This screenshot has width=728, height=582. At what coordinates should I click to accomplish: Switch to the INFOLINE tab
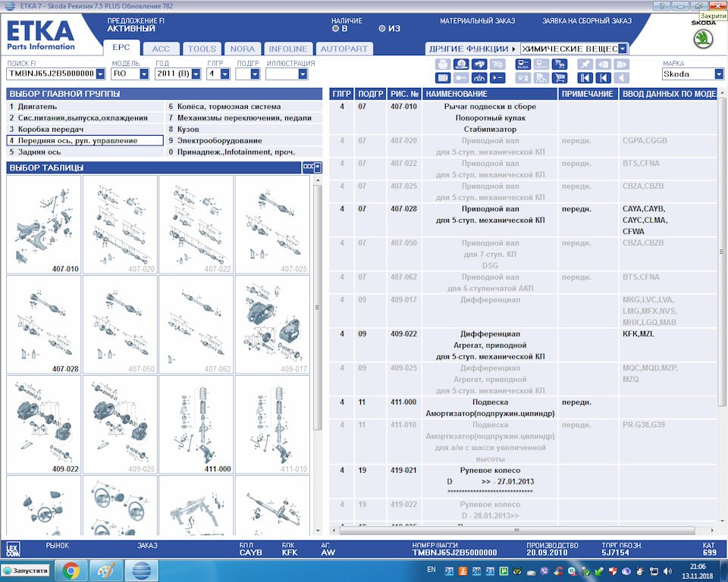click(288, 48)
